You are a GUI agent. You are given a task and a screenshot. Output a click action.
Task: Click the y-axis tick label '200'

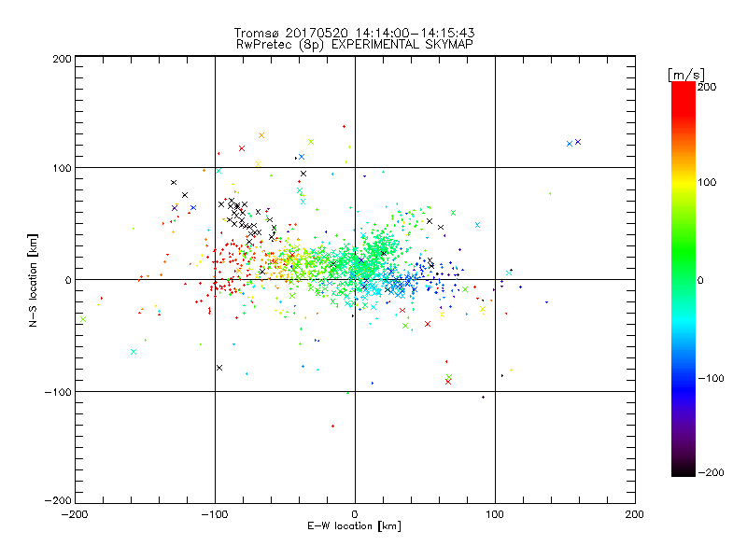[x=62, y=59]
